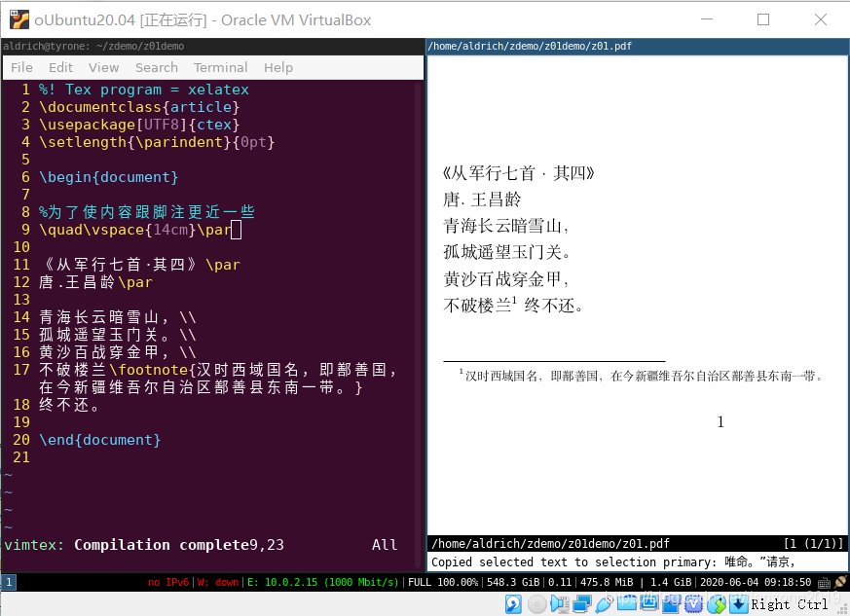The height and width of the screenshot is (616, 850).
Task: Open the terminal File menu
Action: click(21, 67)
